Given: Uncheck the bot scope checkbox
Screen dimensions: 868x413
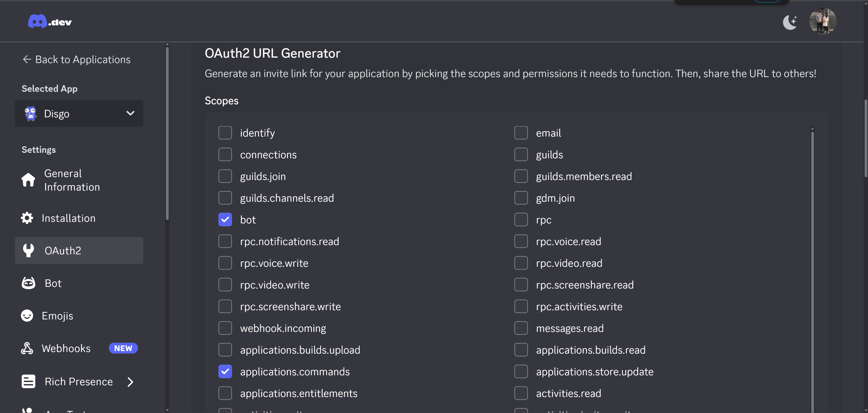Looking at the screenshot, I should pos(225,220).
